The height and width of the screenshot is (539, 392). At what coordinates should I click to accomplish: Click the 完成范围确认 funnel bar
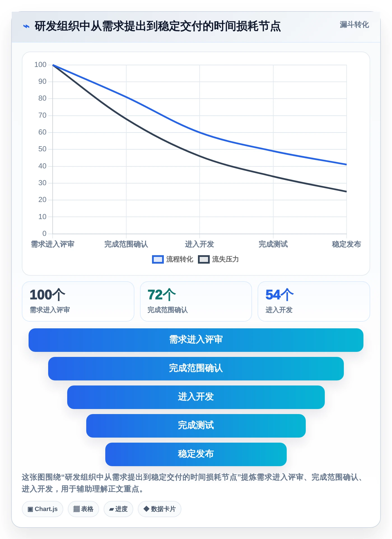click(196, 369)
